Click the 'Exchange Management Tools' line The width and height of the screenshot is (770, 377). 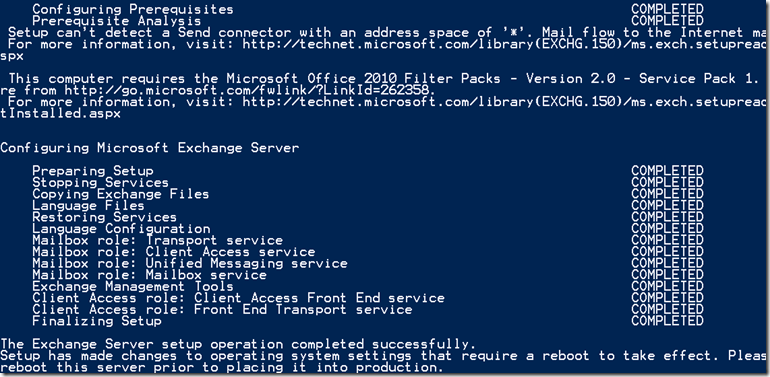click(x=133, y=286)
